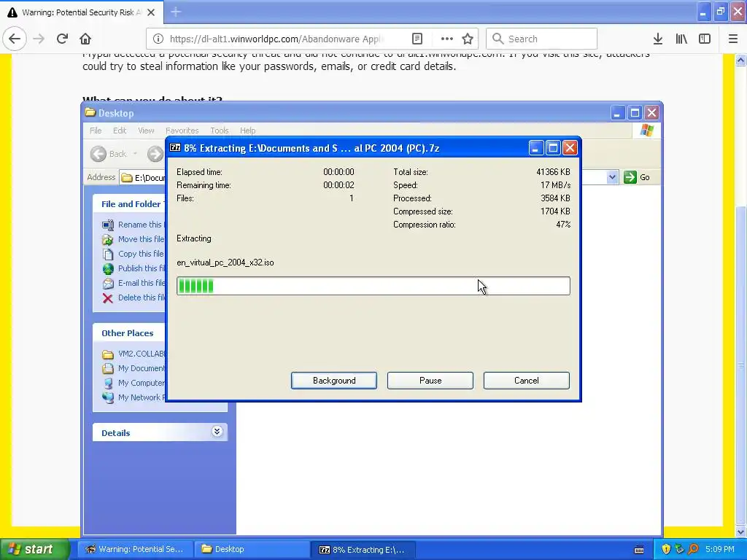
Task: Click browser page scrollbar down arrow
Action: (740, 532)
